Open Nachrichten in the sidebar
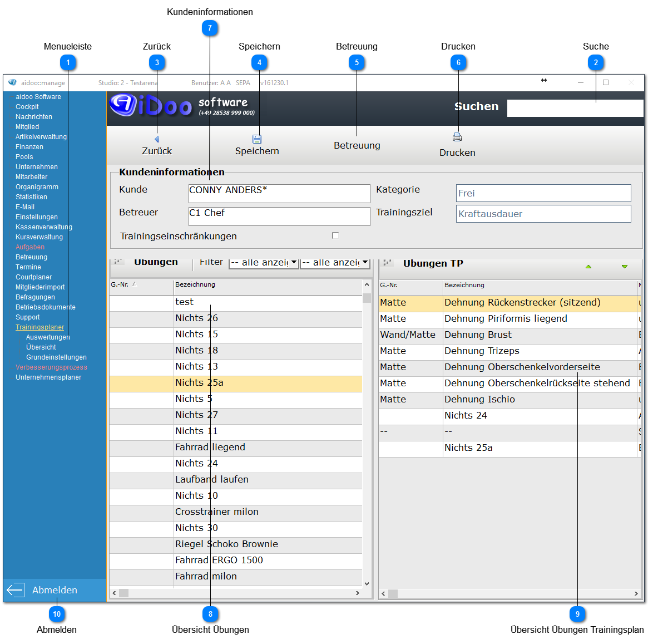This screenshot has width=653, height=644. tap(34, 117)
